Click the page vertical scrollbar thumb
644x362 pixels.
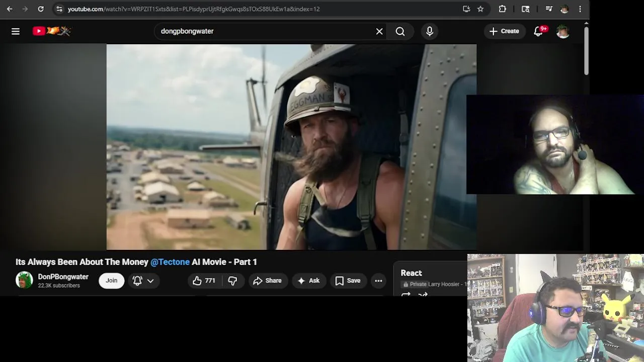point(586,50)
